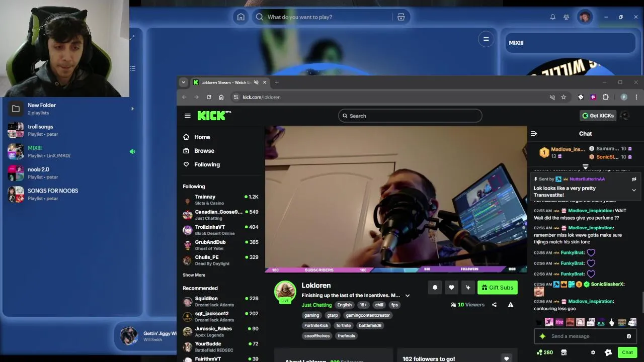Click the Gift Subs button
Viewport: 644px width, 362px height.
point(498,288)
